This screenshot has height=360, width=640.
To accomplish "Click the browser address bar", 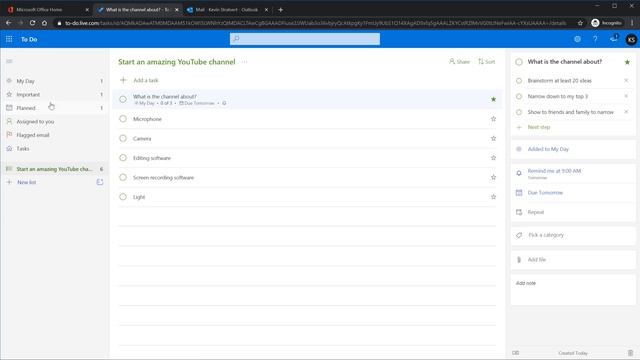I will coord(315,23).
